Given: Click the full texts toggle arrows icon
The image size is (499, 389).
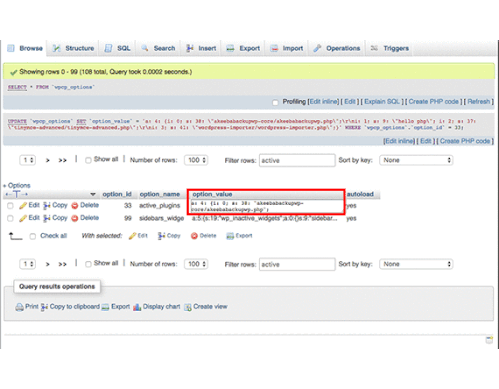Looking at the screenshot, I should coord(17,194).
